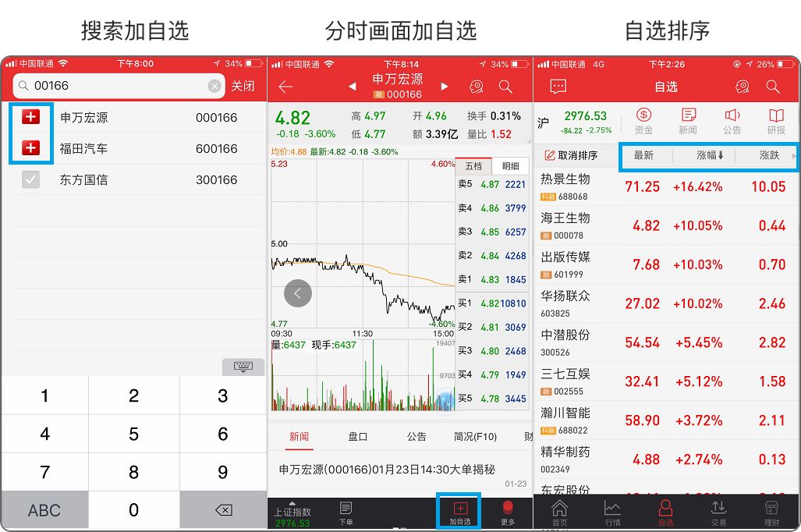Open search from the 申万宏源 stock page
This screenshot has width=801, height=532.
click(x=505, y=87)
